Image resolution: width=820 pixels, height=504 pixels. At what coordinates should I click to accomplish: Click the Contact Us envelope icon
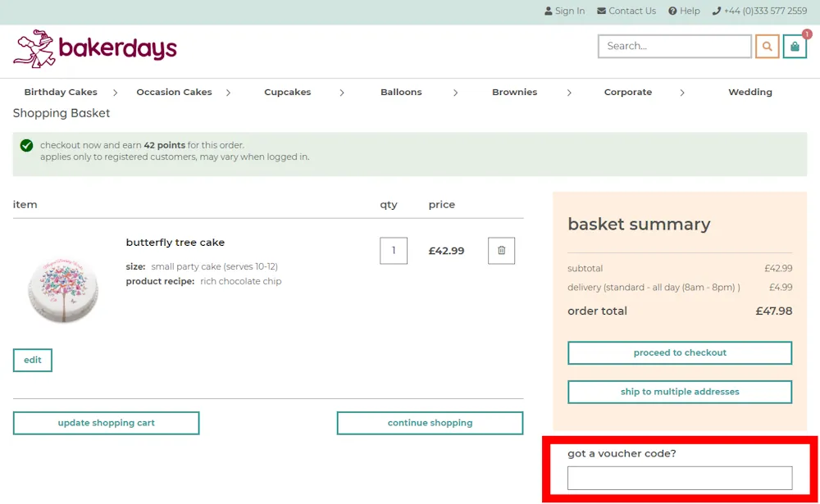[601, 11]
